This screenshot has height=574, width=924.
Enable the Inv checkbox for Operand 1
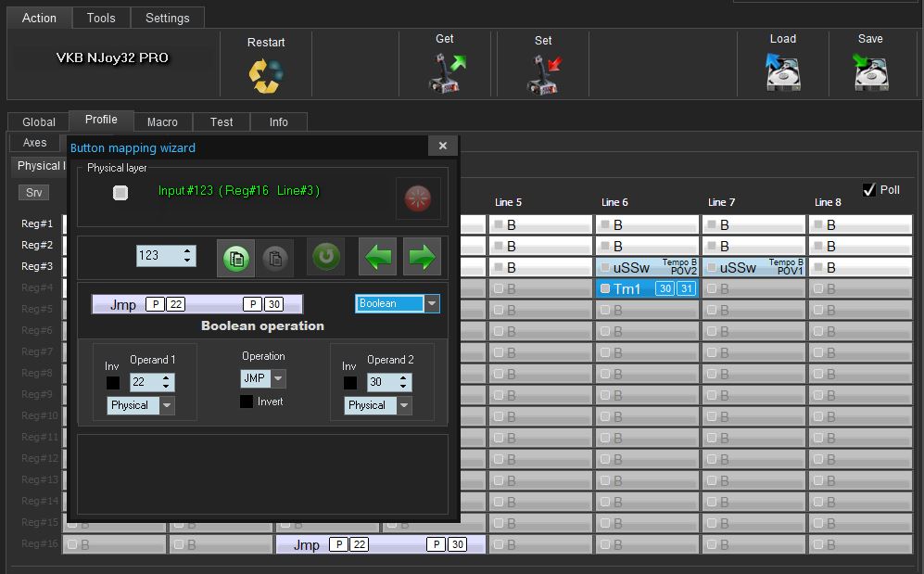[x=112, y=383]
